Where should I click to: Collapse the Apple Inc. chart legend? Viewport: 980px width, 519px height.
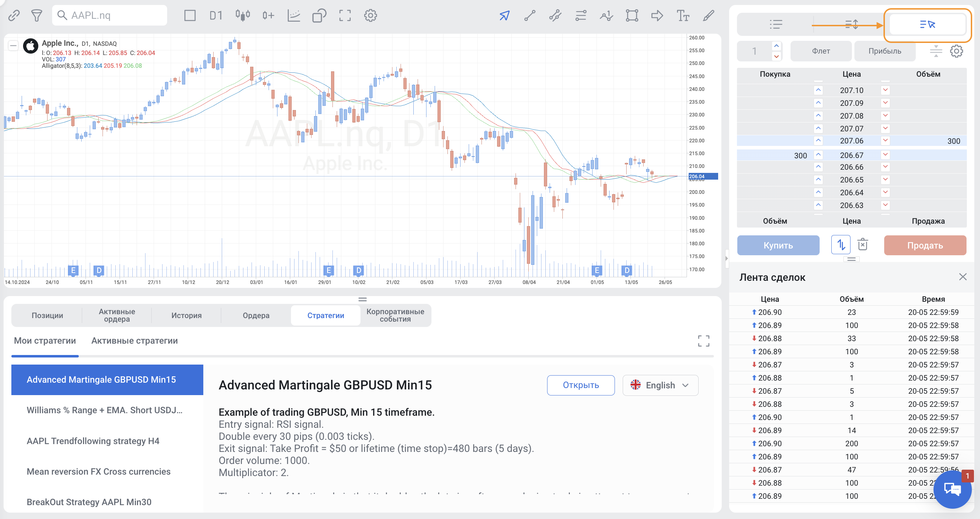(x=13, y=46)
